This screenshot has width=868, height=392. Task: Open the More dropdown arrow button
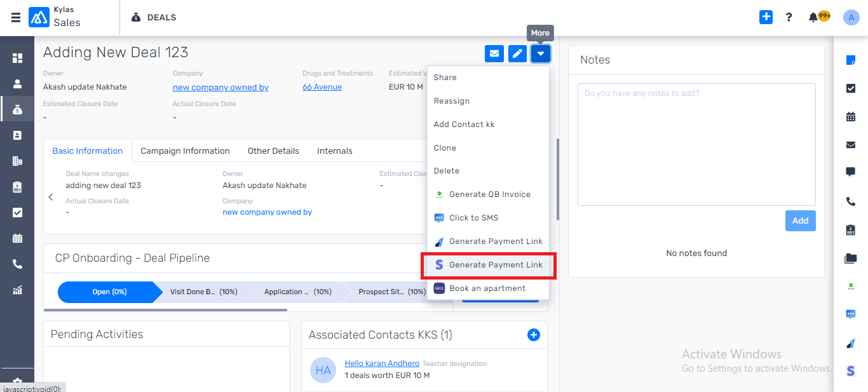click(x=541, y=53)
